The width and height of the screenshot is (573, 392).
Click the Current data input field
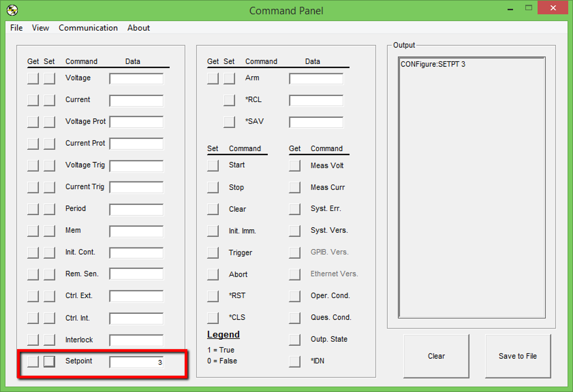pyautogui.click(x=136, y=101)
